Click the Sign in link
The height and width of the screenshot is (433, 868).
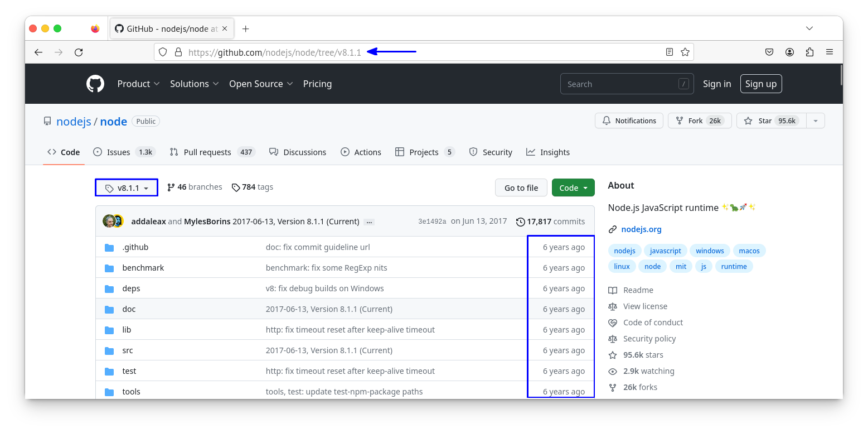717,84
